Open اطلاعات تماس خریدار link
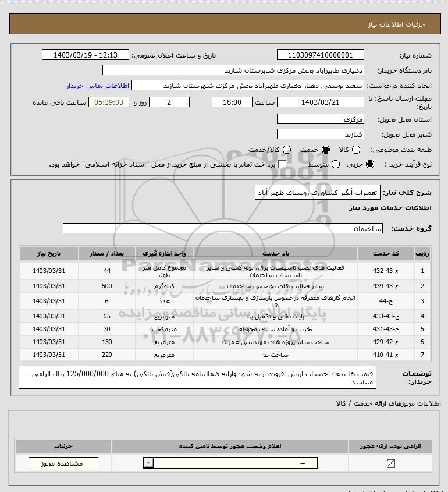448x492 pixels. click(x=98, y=86)
